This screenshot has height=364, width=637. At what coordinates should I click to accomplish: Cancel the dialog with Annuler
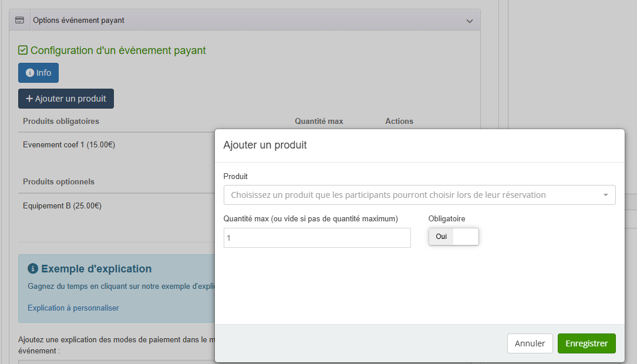(530, 343)
